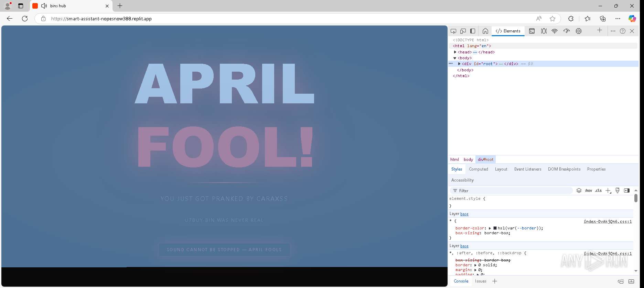Viewport: 644px width, 288px height.
Task: Toggle computed styles sidebar icon
Action: (627, 191)
